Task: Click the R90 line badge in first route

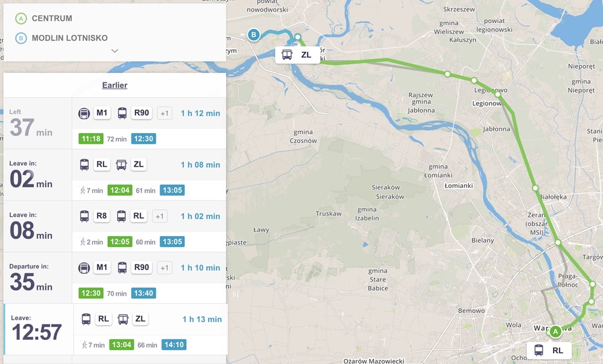Action: (x=141, y=113)
